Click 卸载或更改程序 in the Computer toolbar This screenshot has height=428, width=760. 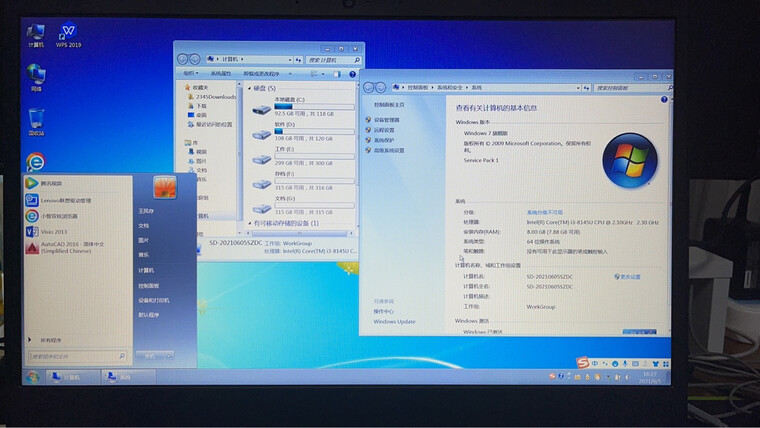click(x=261, y=74)
